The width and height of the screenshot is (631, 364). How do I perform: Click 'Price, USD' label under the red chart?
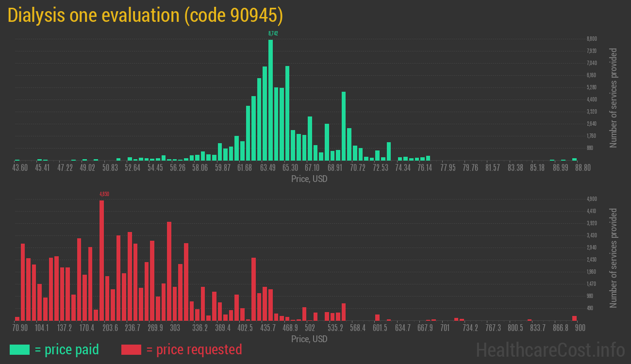pyautogui.click(x=309, y=339)
